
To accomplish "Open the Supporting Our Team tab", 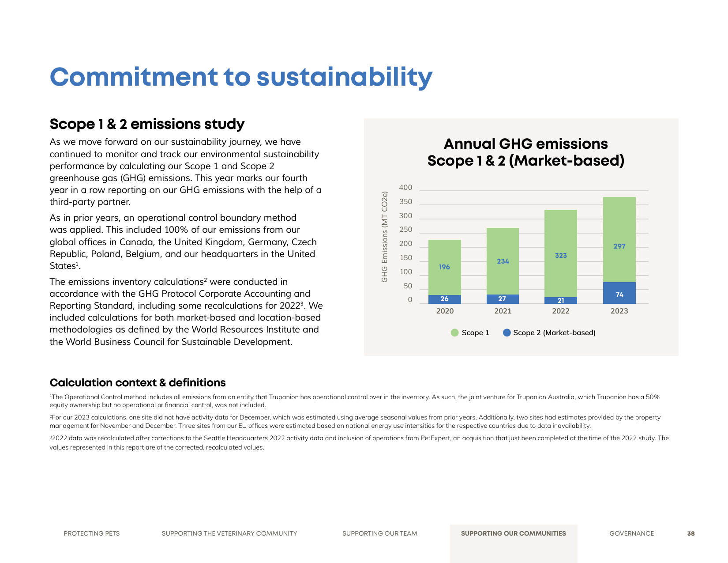I will click(380, 533).
